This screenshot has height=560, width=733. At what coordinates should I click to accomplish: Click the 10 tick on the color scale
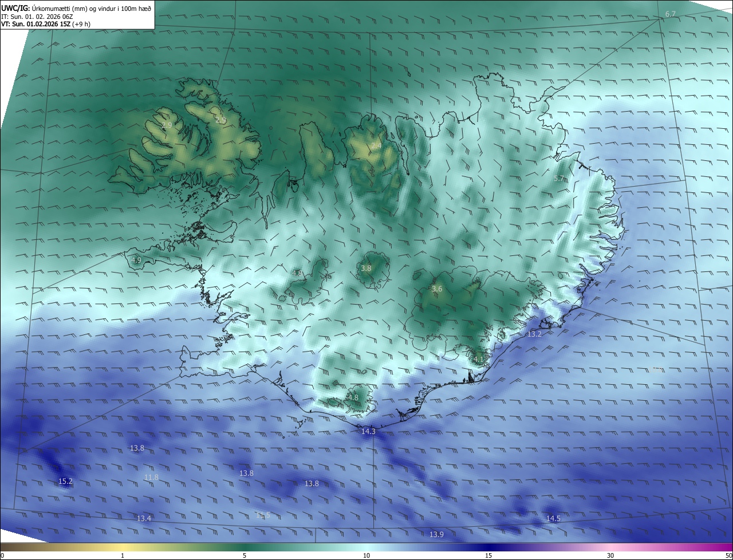[x=366, y=555]
